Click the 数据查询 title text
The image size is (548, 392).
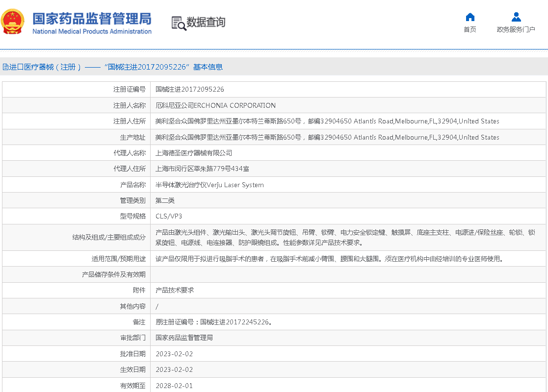206,22
